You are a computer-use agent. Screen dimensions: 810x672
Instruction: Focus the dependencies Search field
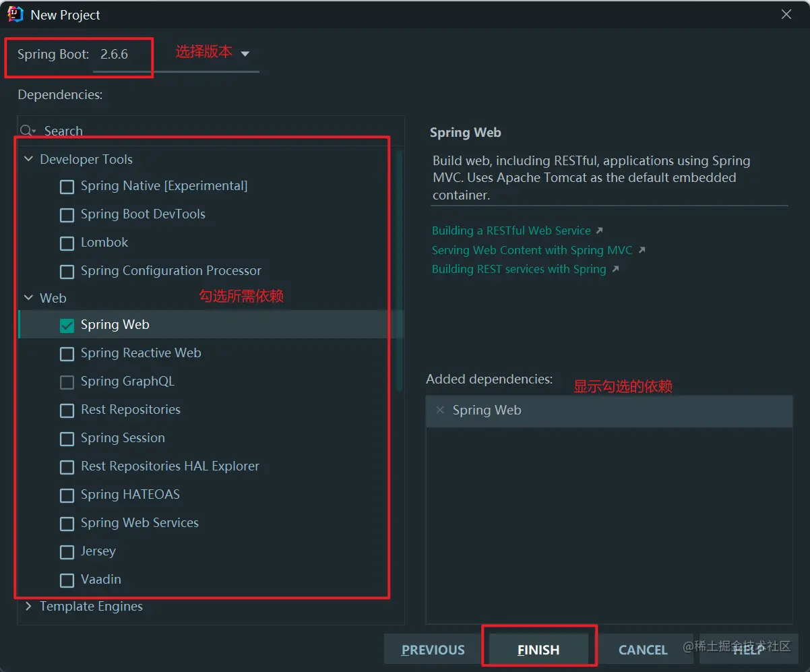(x=211, y=131)
